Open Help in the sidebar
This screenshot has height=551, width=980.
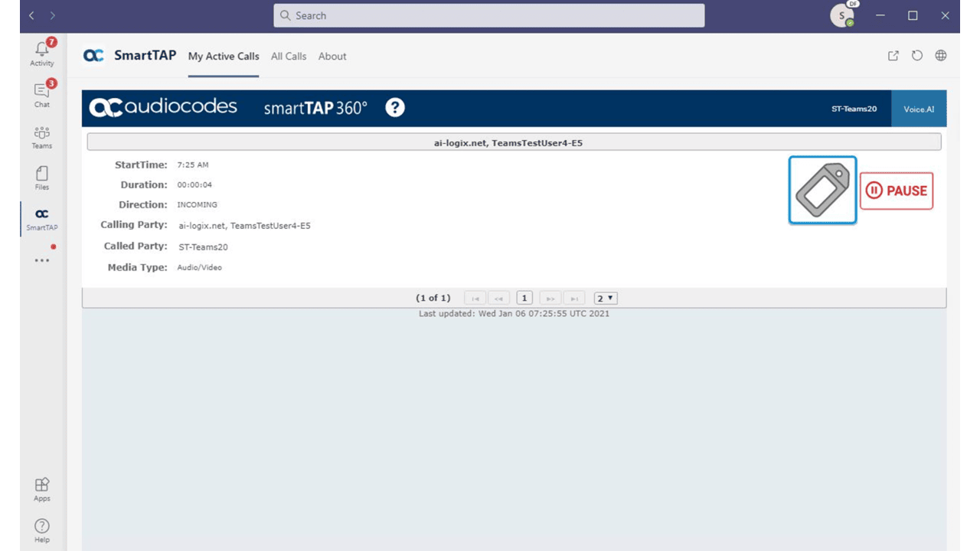(42, 530)
